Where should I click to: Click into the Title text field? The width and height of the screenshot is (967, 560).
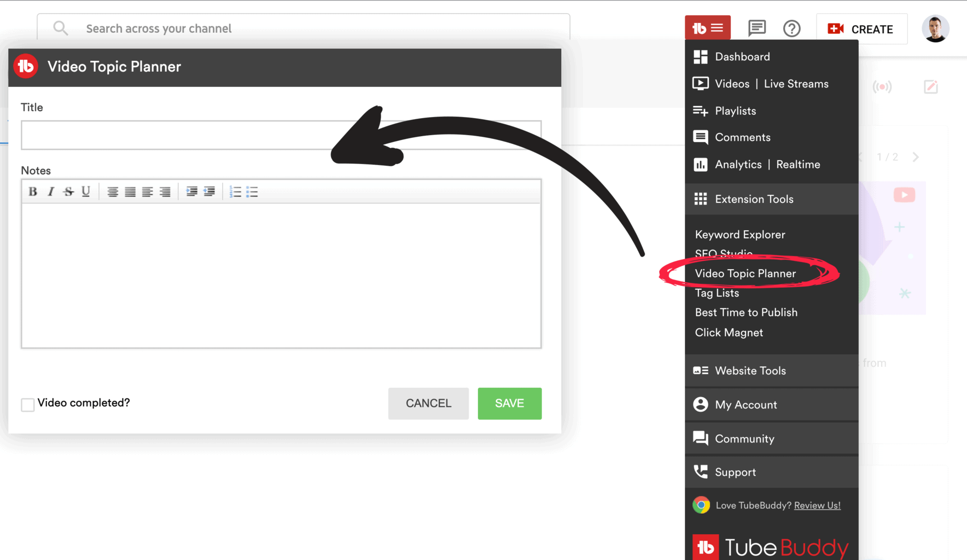(281, 135)
